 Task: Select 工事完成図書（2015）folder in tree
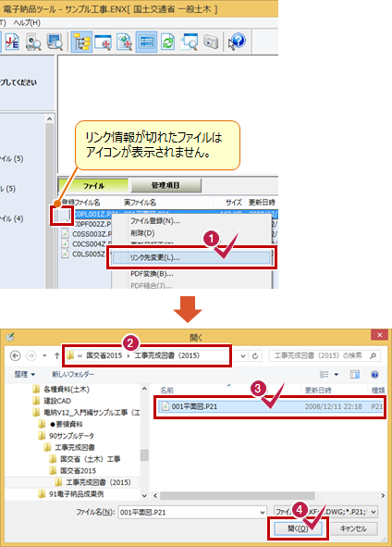coord(92,482)
